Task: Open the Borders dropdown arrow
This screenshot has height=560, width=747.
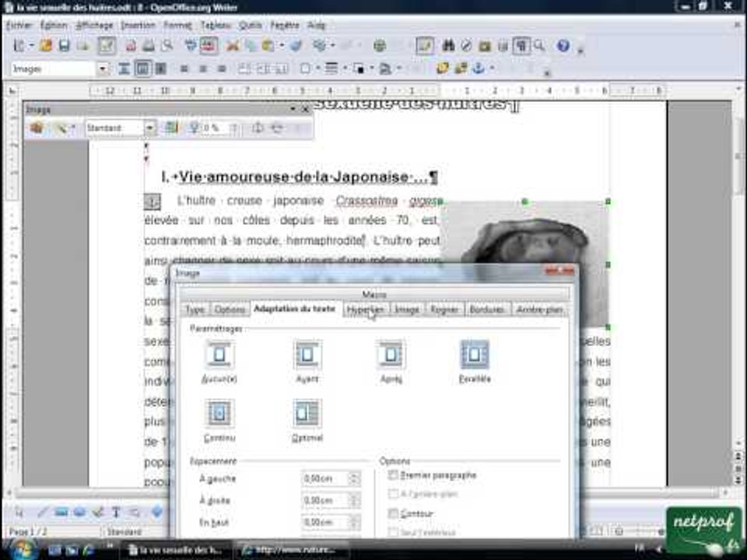Action: [317, 68]
